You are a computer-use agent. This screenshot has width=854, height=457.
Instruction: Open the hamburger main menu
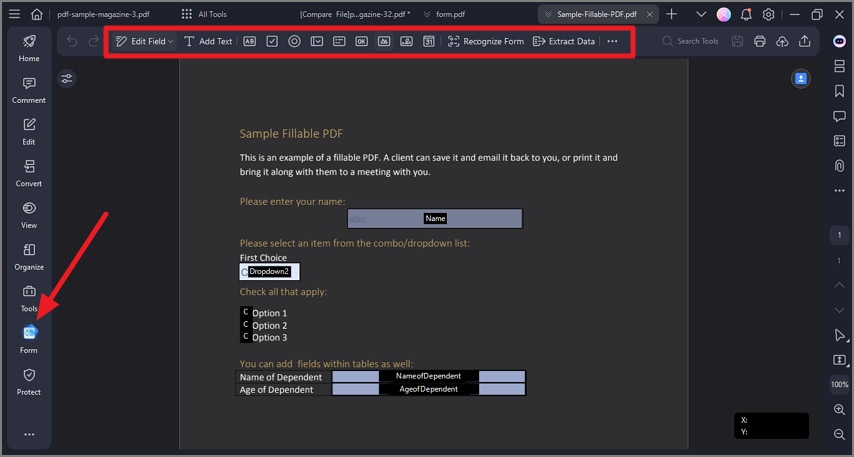pos(15,14)
